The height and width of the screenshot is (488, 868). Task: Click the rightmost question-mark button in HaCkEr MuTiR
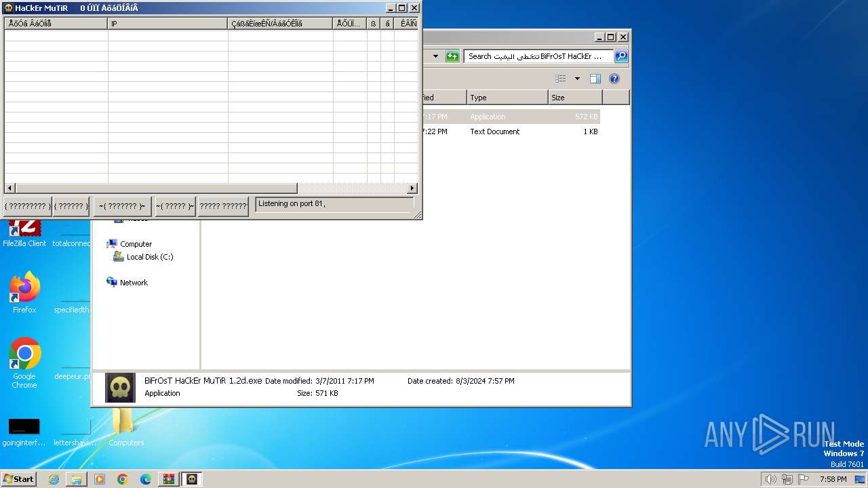(x=223, y=206)
